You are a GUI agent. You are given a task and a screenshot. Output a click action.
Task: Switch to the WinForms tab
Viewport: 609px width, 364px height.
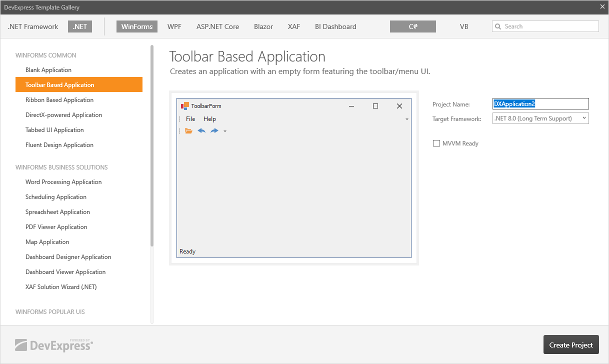(137, 26)
